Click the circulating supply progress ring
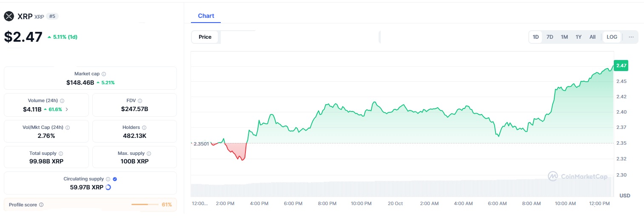644x220 pixels. (x=108, y=187)
